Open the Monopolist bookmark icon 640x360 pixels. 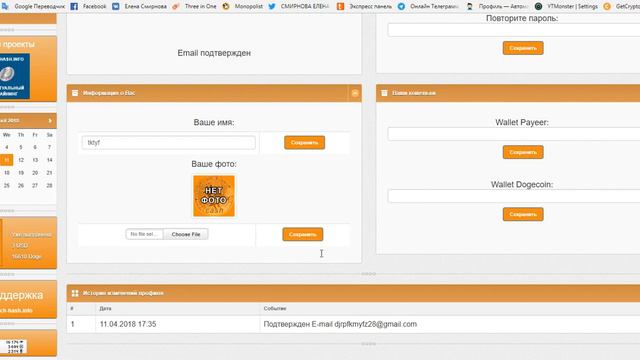coord(226,6)
